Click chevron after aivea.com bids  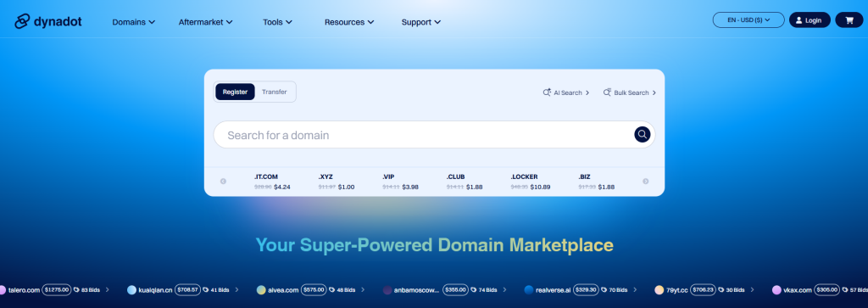point(363,289)
